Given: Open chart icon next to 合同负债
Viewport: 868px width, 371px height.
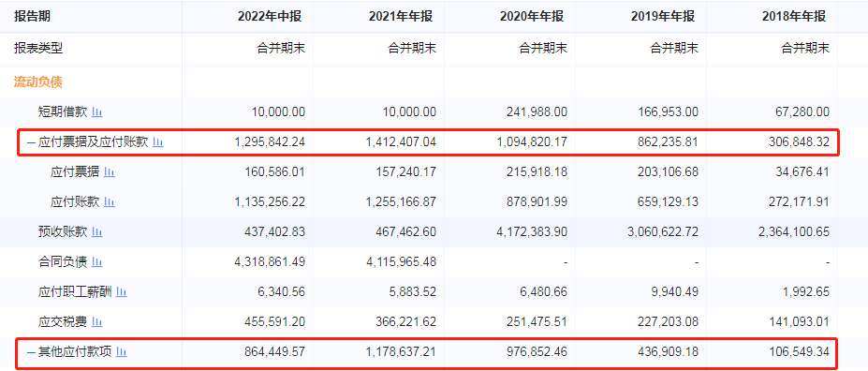Looking at the screenshot, I should point(97,262).
